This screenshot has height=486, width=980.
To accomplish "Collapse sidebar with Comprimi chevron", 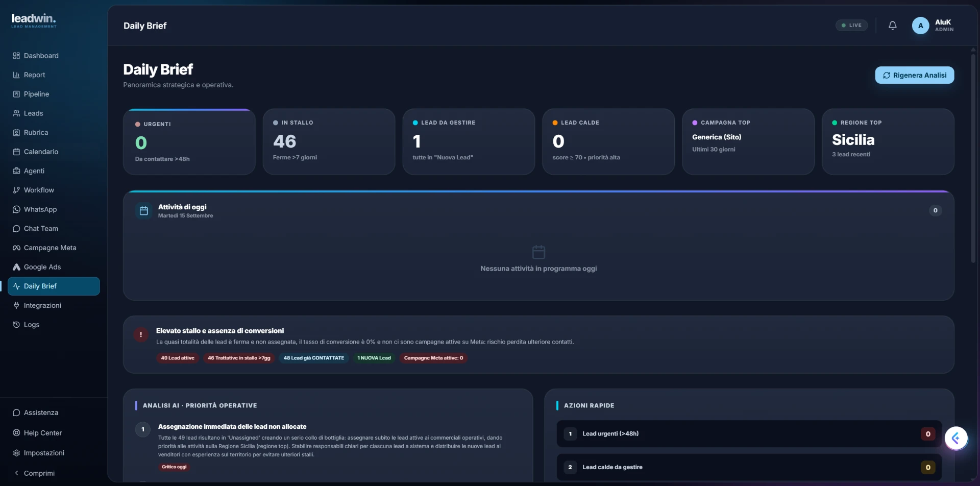I will click(16, 473).
